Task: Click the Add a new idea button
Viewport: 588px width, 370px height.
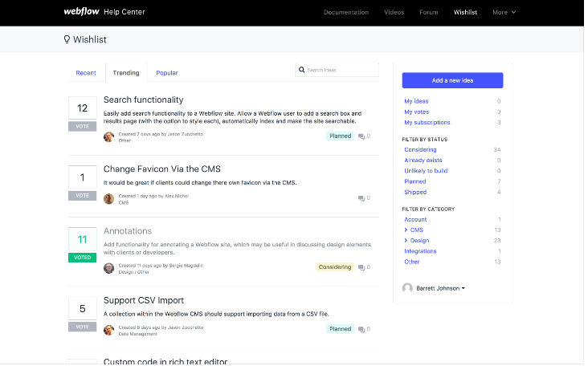Action: point(453,80)
